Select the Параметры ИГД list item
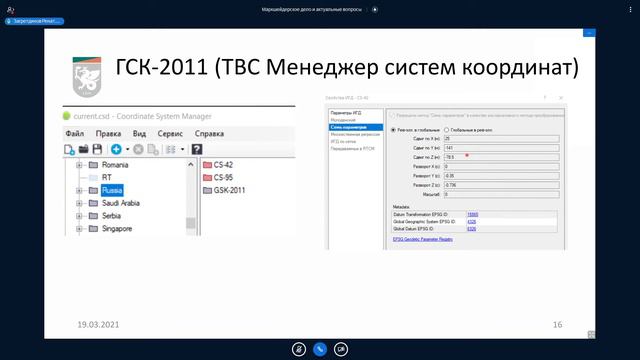This screenshot has height=360, width=640. pyautogui.click(x=346, y=113)
